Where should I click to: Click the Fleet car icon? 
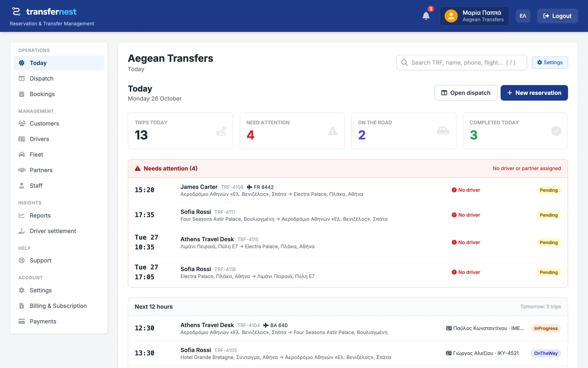click(22, 155)
